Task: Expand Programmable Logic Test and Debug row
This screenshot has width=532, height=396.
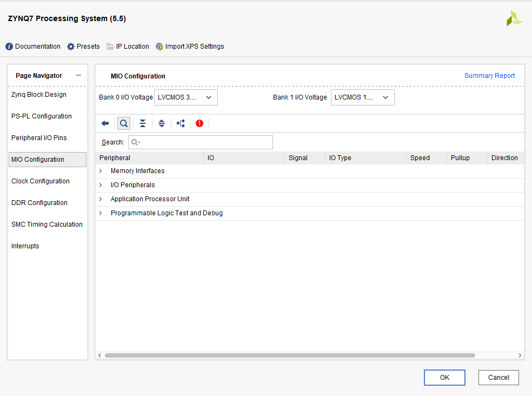Action: 101,213
